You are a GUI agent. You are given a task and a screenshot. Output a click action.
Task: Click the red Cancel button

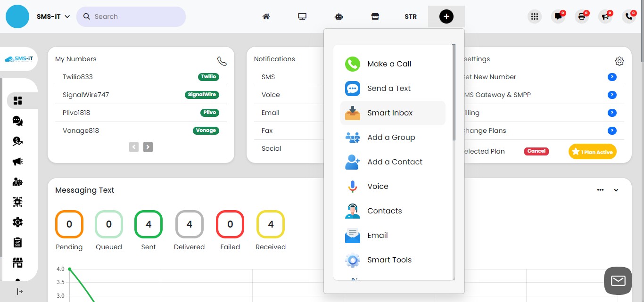click(x=537, y=151)
